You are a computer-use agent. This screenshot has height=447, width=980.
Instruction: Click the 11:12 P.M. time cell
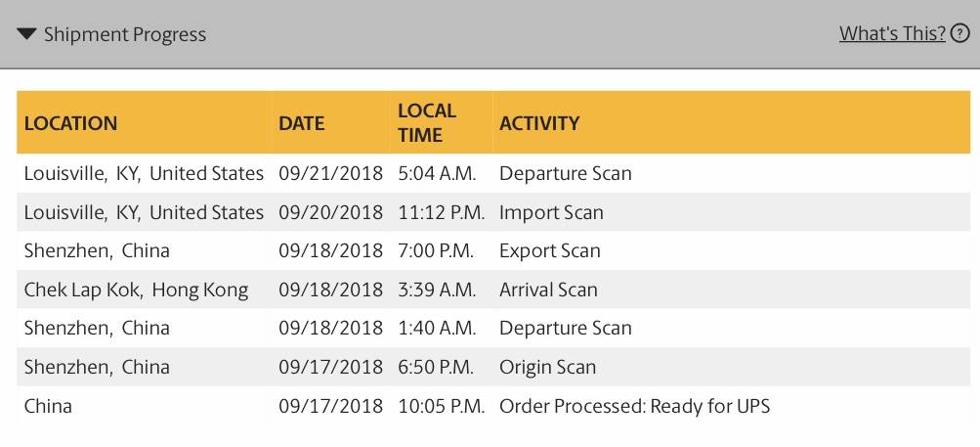442,212
